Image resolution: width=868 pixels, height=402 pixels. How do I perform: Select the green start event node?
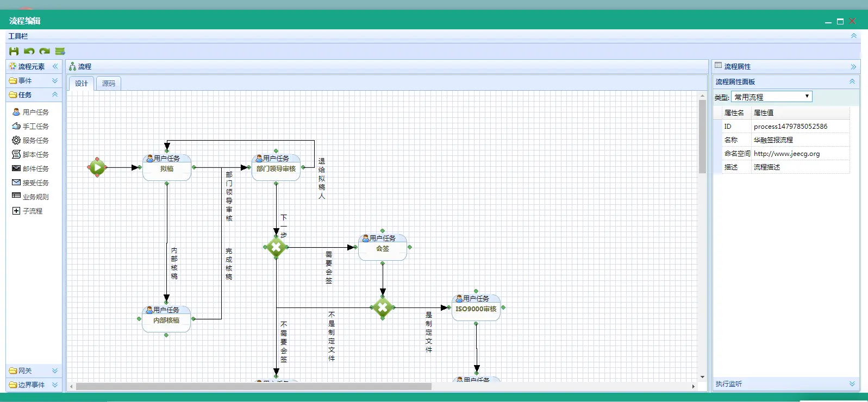point(97,167)
